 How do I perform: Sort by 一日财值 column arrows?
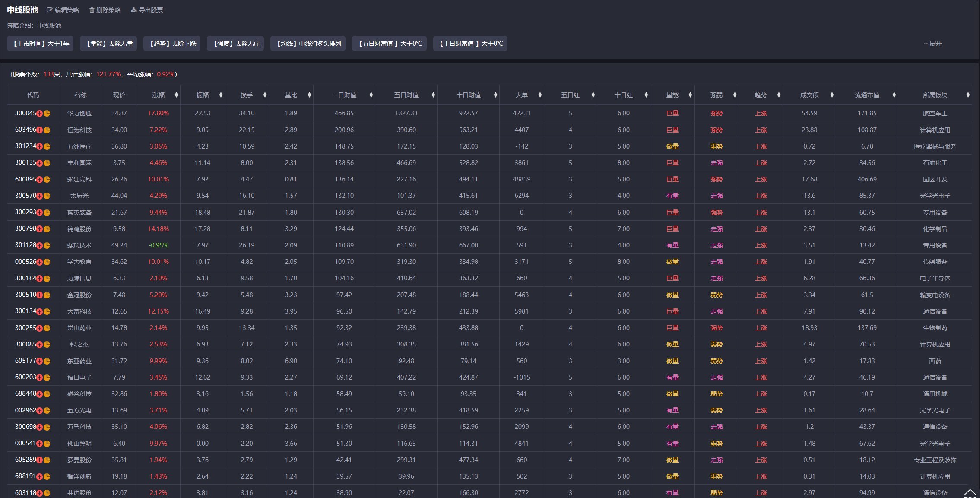pos(371,95)
